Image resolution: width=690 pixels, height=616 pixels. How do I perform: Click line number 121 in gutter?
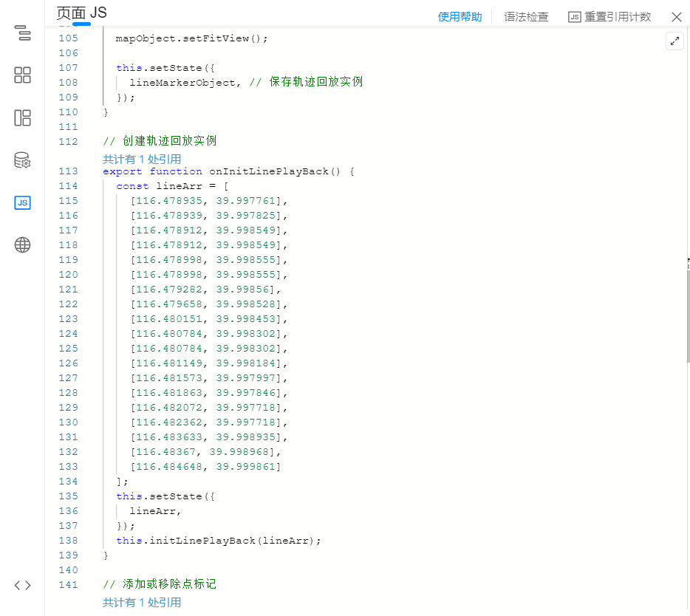pos(68,290)
